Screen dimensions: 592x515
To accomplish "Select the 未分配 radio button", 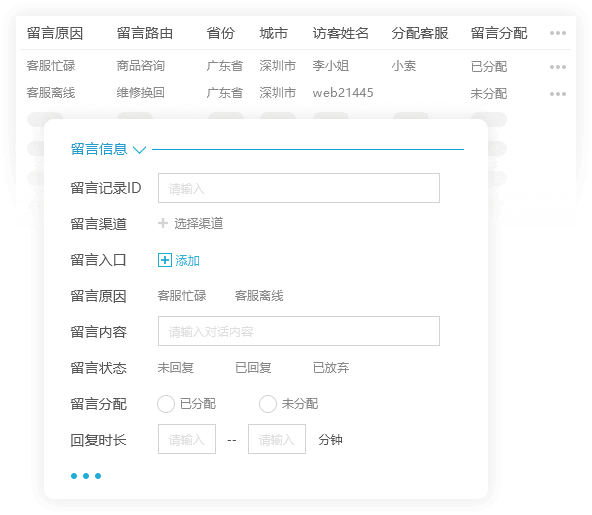I will [x=268, y=404].
